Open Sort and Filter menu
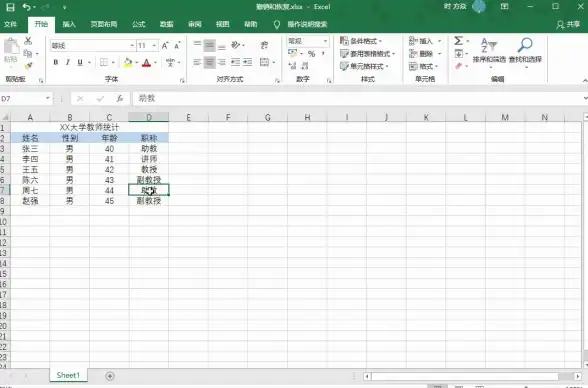This screenshot has height=388, width=588. coord(489,52)
